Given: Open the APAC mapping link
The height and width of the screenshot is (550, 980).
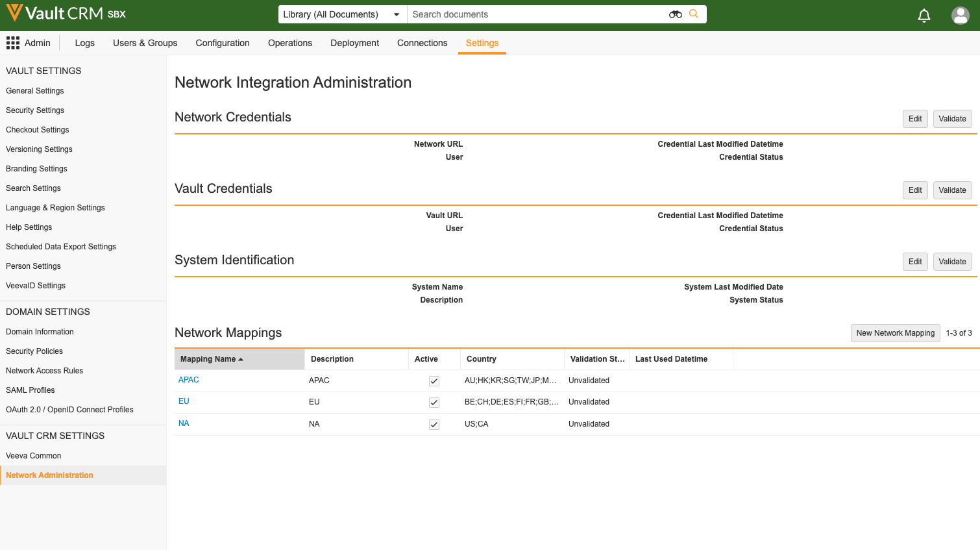Looking at the screenshot, I should click(x=189, y=380).
